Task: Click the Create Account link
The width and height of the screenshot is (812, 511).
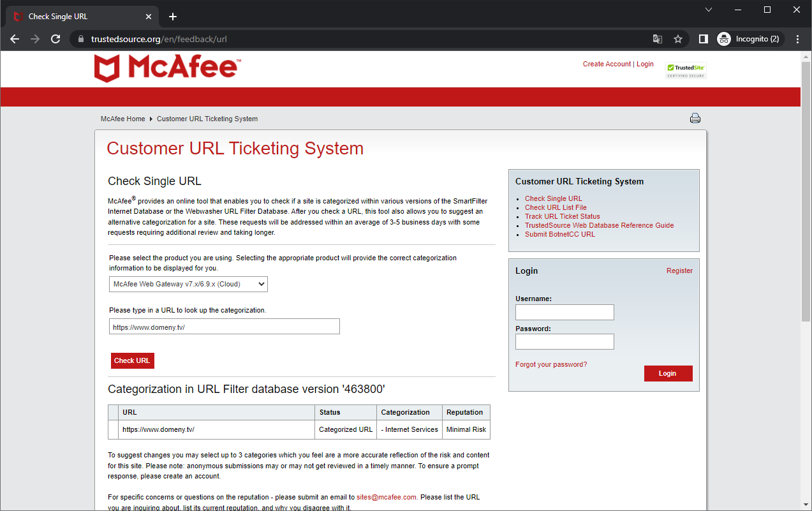Action: [607, 64]
